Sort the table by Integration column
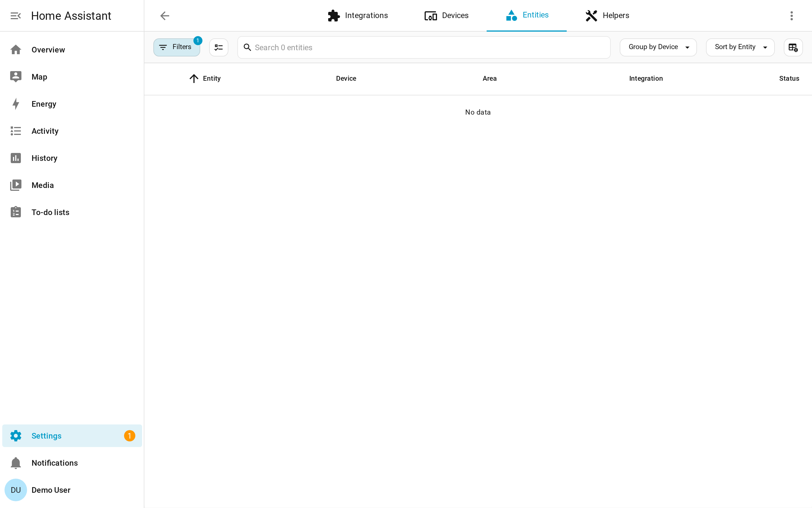 pyautogui.click(x=646, y=78)
